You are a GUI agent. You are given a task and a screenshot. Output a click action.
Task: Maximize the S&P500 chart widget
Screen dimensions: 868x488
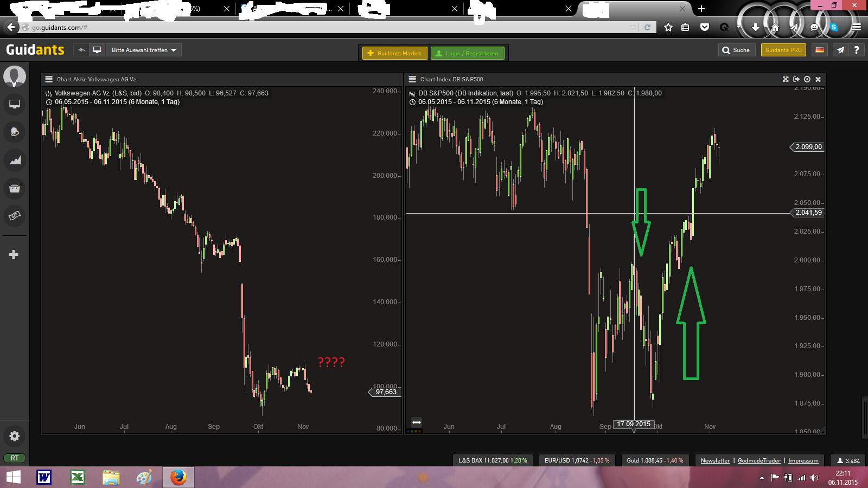[786, 79]
